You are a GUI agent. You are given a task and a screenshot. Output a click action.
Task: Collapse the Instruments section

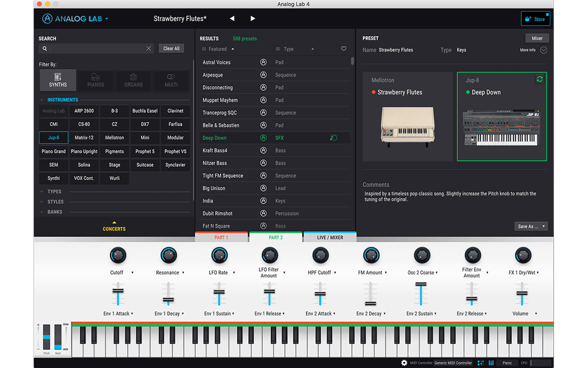click(41, 100)
